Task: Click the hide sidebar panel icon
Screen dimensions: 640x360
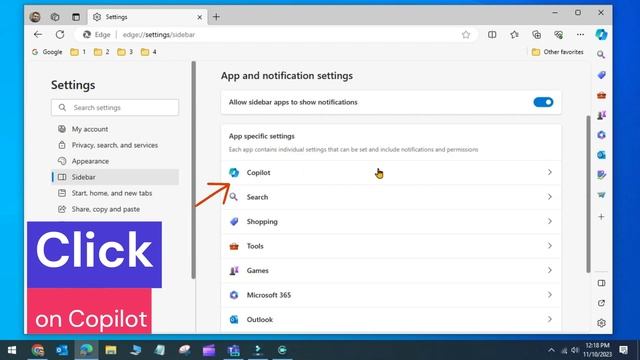Action: 601,283
